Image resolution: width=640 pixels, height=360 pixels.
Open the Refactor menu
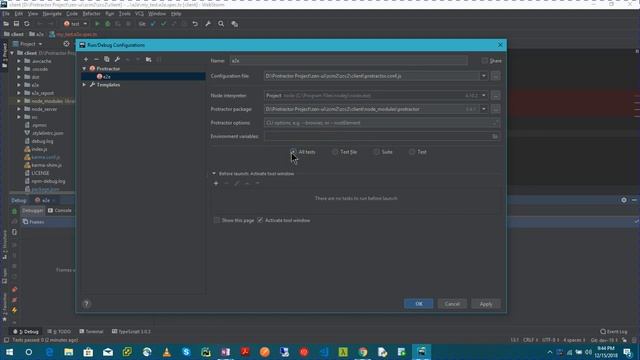click(x=91, y=13)
